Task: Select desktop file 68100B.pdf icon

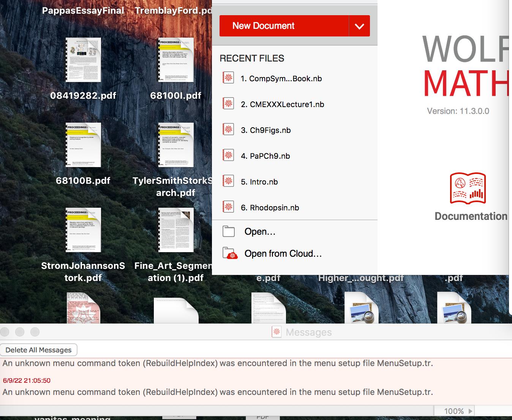Action: pos(83,145)
